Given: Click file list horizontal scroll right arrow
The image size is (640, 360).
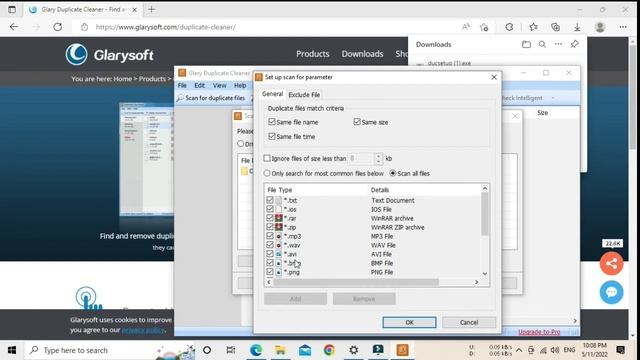Looking at the screenshot, I should [x=476, y=282].
